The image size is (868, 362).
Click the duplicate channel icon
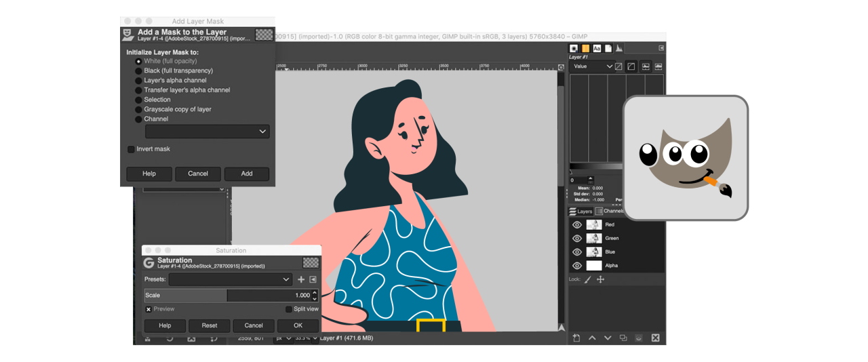[x=623, y=338]
